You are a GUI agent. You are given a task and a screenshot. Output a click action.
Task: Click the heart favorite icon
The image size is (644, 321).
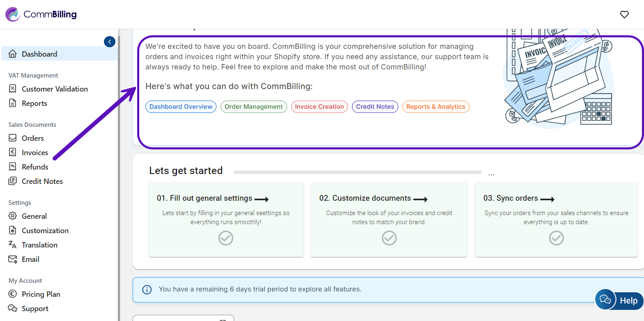pos(624,14)
